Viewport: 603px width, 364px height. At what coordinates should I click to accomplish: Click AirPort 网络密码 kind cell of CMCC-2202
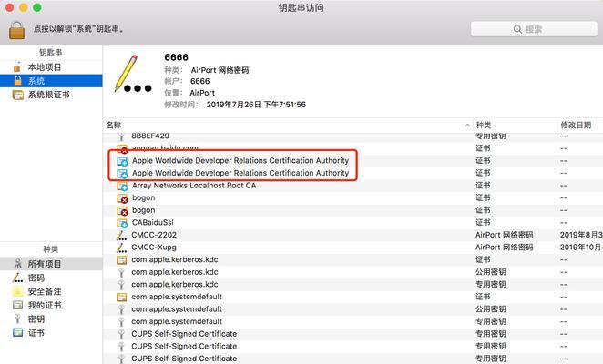click(x=504, y=235)
